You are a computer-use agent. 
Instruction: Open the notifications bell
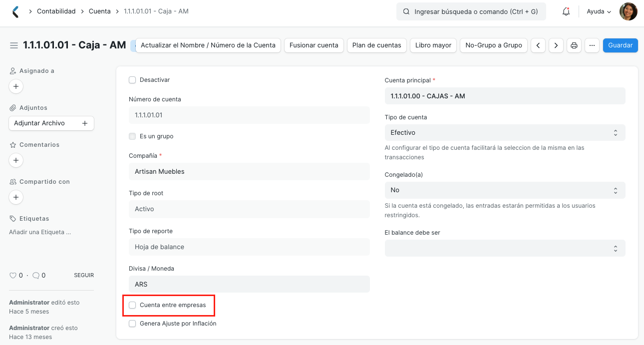(x=566, y=11)
